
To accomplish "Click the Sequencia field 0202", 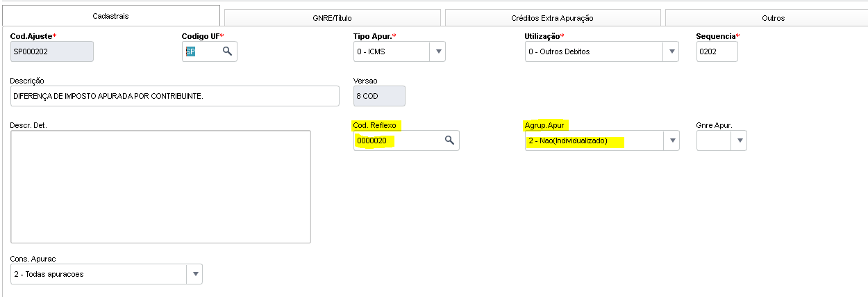I will [x=717, y=51].
